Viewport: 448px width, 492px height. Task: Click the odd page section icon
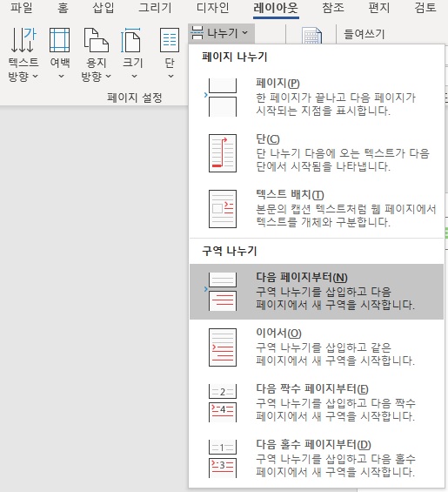(x=223, y=459)
